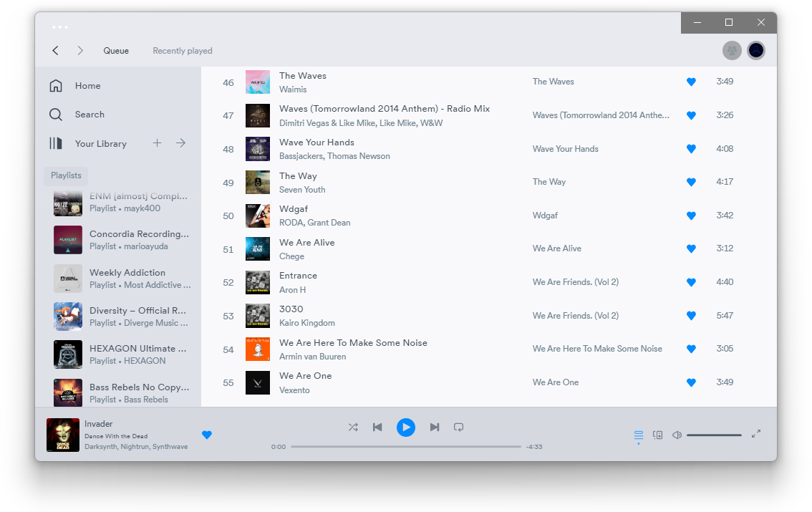The image size is (812, 512).
Task: Expand Your Library with arrow icon
Action: [x=180, y=143]
